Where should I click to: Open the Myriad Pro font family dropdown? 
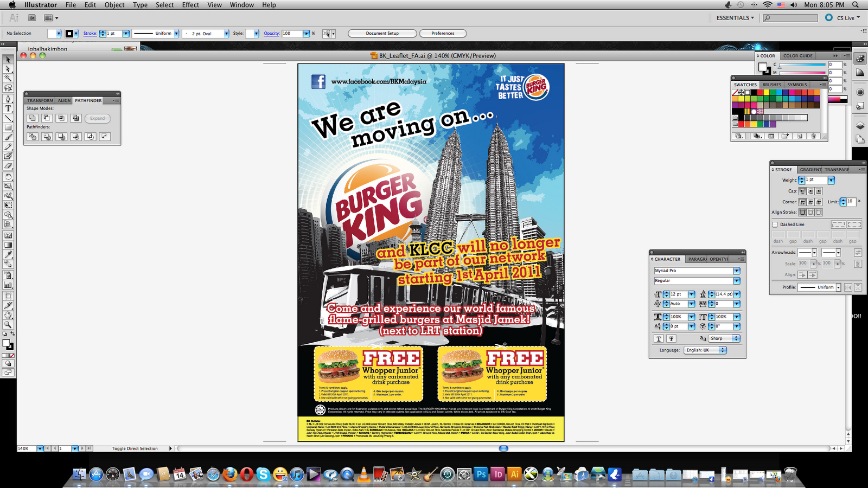click(737, 271)
